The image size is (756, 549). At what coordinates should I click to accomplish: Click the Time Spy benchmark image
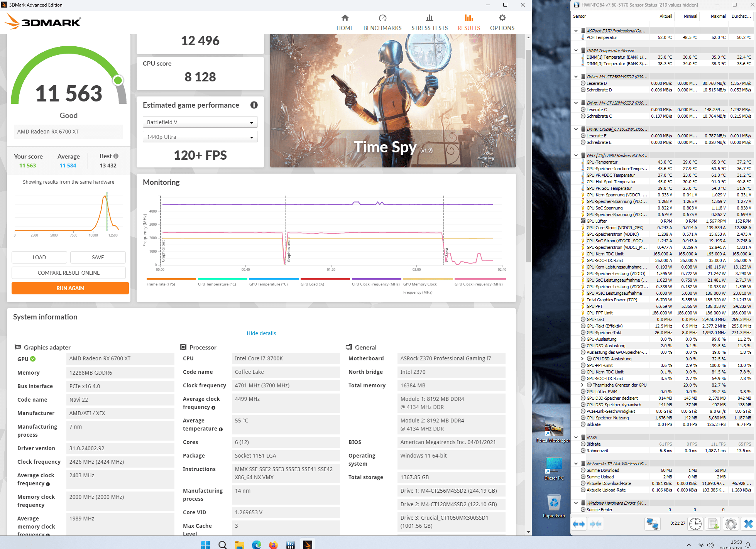393,100
